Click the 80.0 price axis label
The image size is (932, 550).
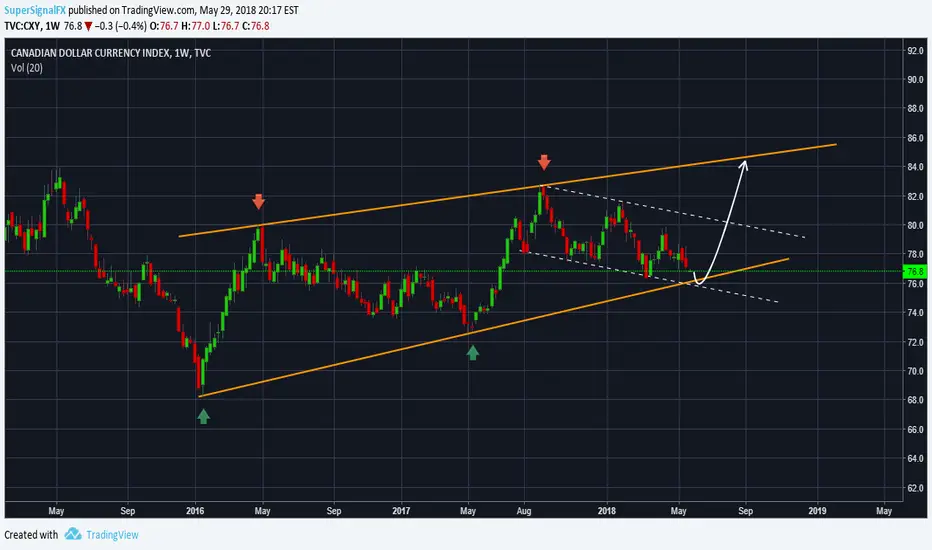point(915,225)
